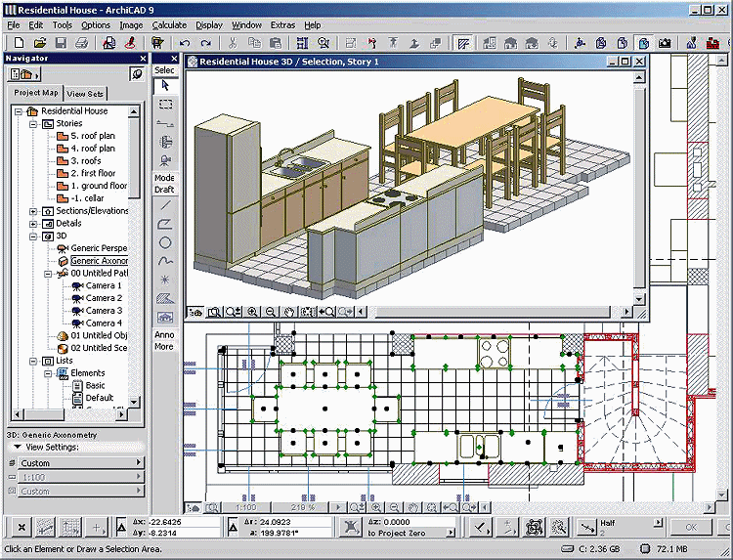Click Fit in Window icon in 3D window
Viewport: 733px width, 560px height.
point(308,312)
